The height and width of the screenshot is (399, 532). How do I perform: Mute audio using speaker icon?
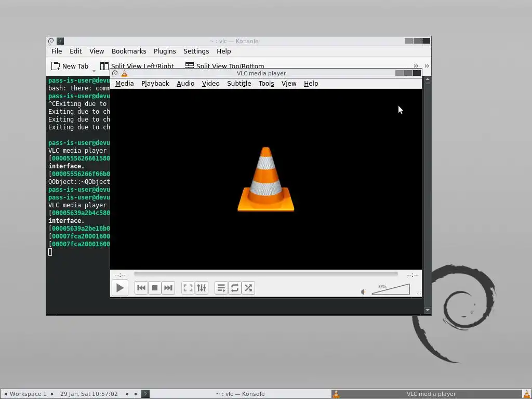click(363, 292)
